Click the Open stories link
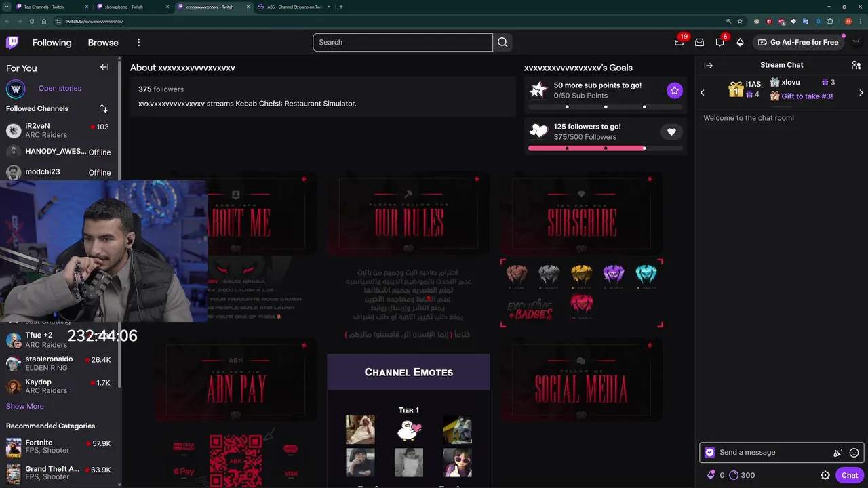 [60, 88]
